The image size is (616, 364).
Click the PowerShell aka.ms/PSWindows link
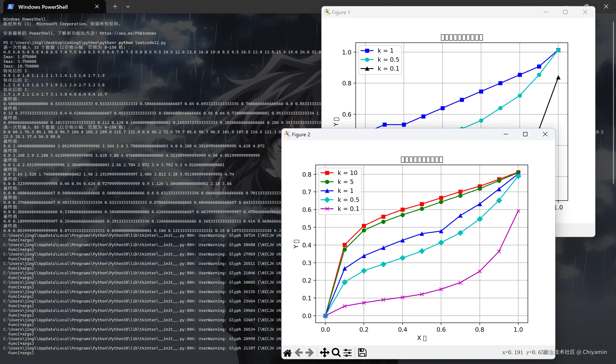pyautogui.click(x=128, y=33)
